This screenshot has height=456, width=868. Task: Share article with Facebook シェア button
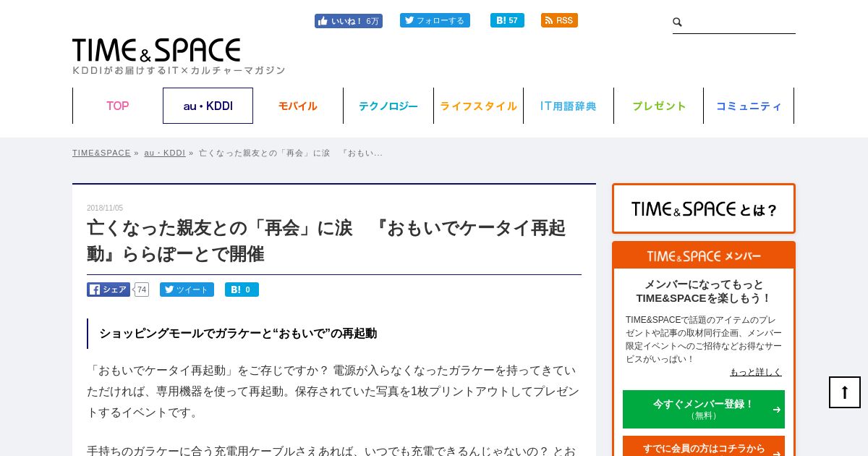[x=109, y=290]
